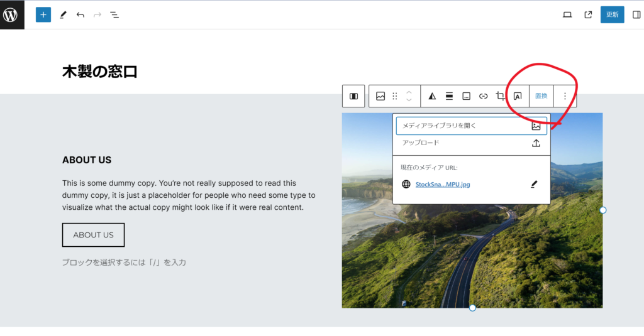The image size is (644, 336).
Task: Crop the image using crop tool
Action: click(x=500, y=96)
